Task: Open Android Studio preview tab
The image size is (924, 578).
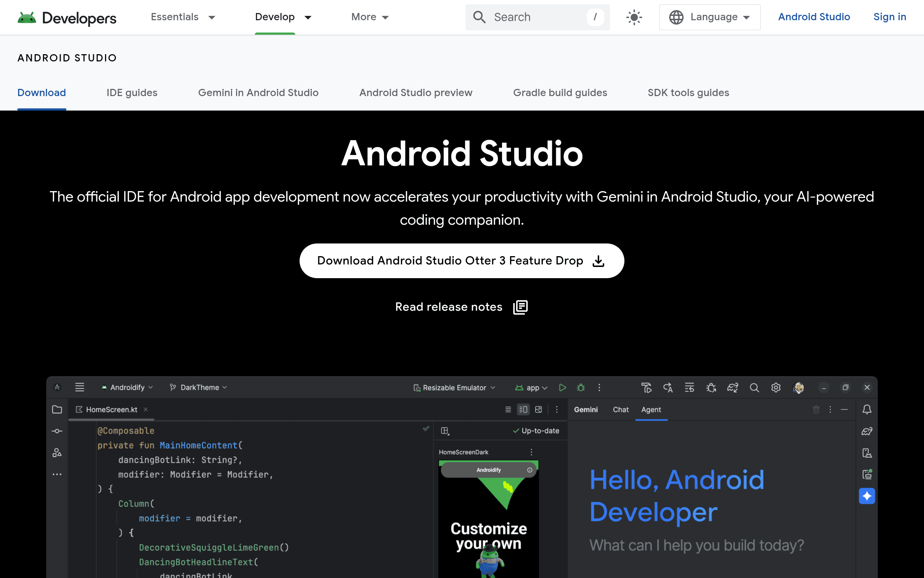Action: (416, 92)
